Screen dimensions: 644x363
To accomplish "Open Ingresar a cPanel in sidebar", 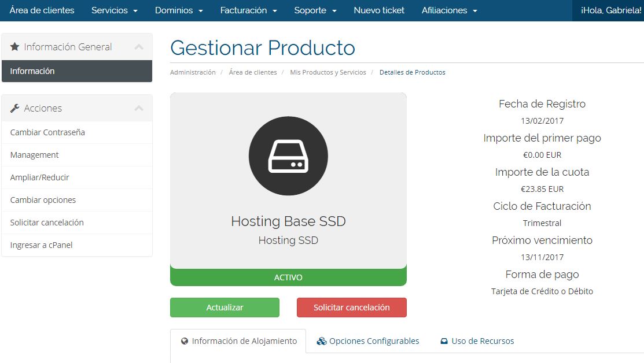I will [41, 245].
